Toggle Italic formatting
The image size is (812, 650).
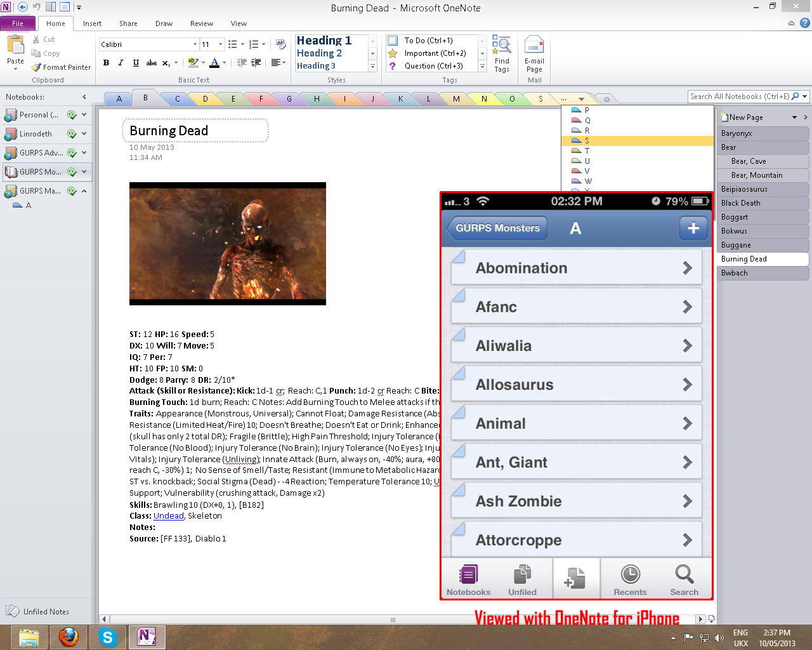coord(121,63)
